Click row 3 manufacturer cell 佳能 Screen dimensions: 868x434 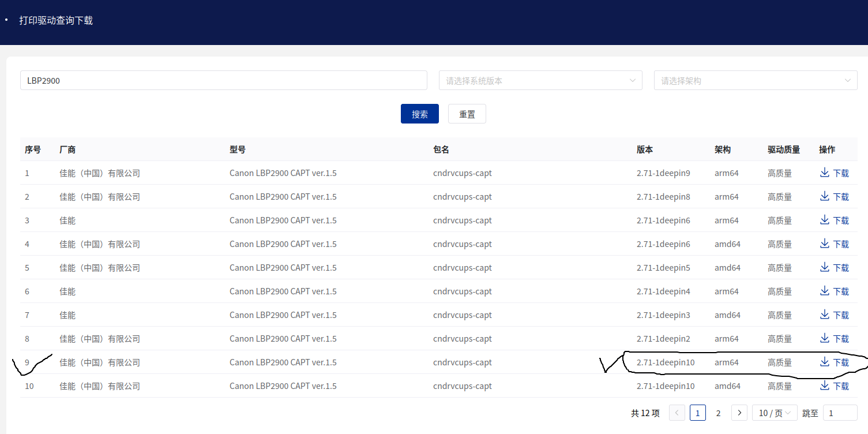click(x=67, y=220)
